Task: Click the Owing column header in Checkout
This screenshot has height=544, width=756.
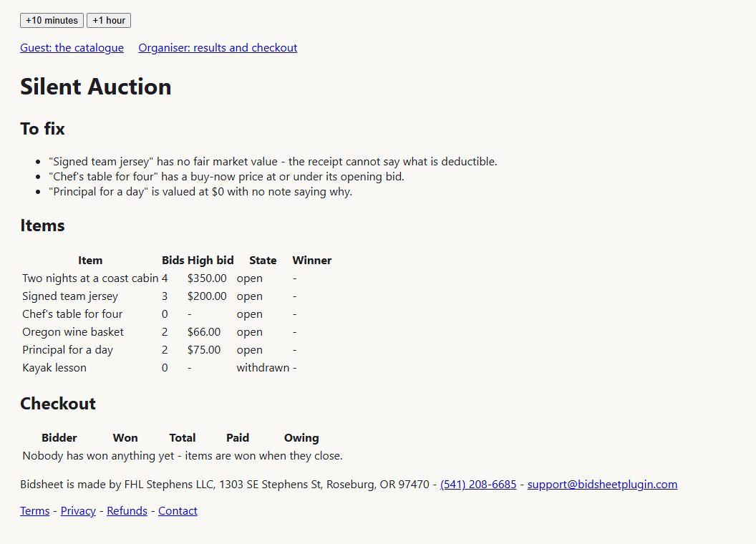Action: (301, 438)
